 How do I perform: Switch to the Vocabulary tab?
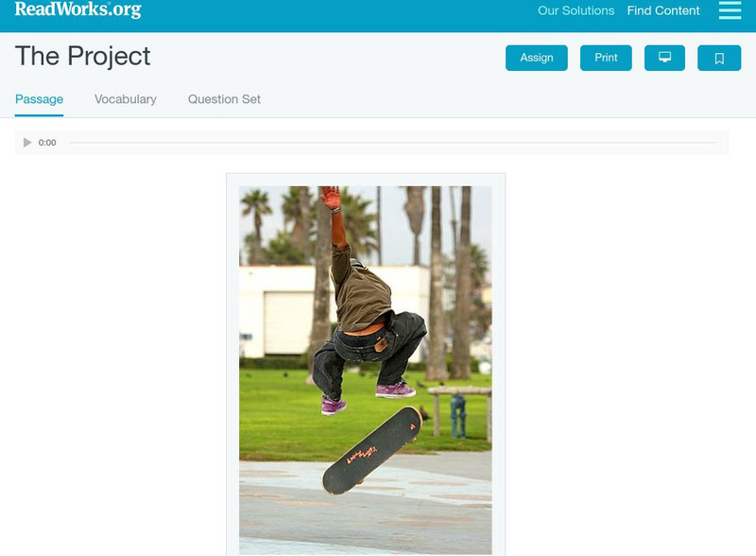[126, 99]
